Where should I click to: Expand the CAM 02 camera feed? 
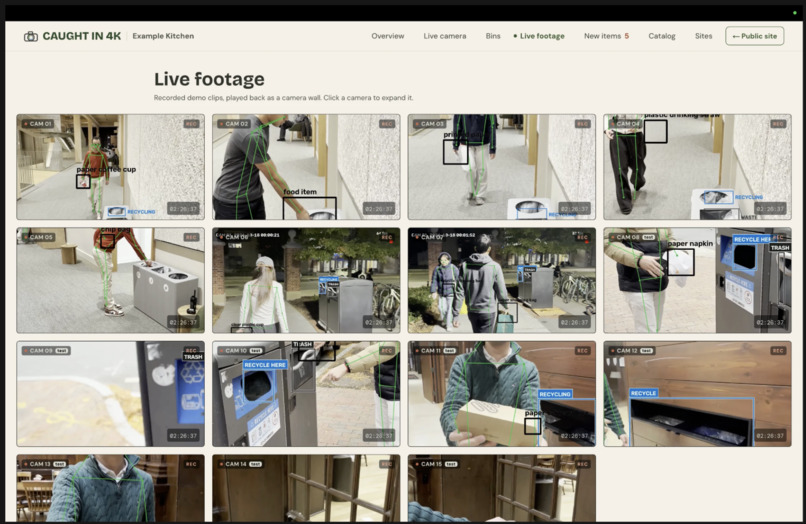(306, 167)
